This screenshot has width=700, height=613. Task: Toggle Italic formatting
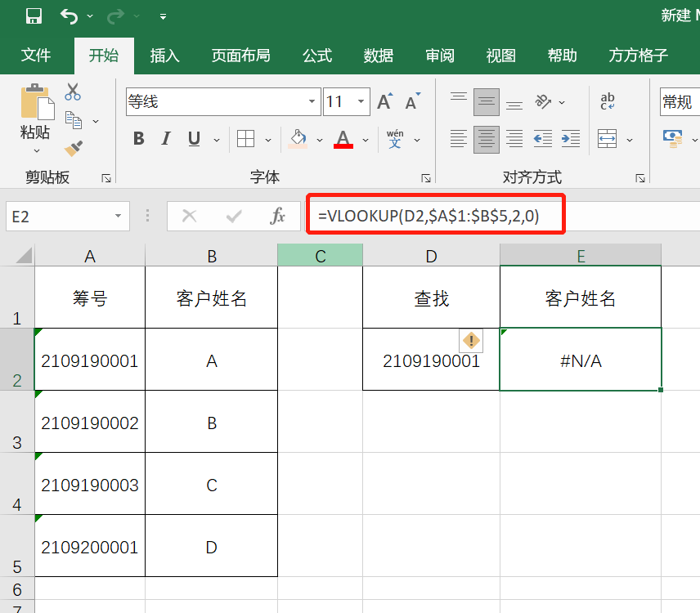tap(166, 138)
